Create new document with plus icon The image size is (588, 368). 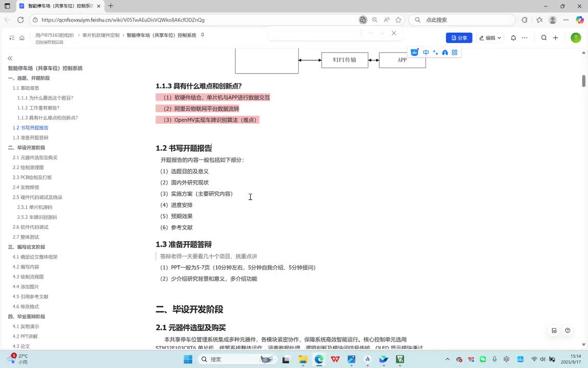point(555,38)
